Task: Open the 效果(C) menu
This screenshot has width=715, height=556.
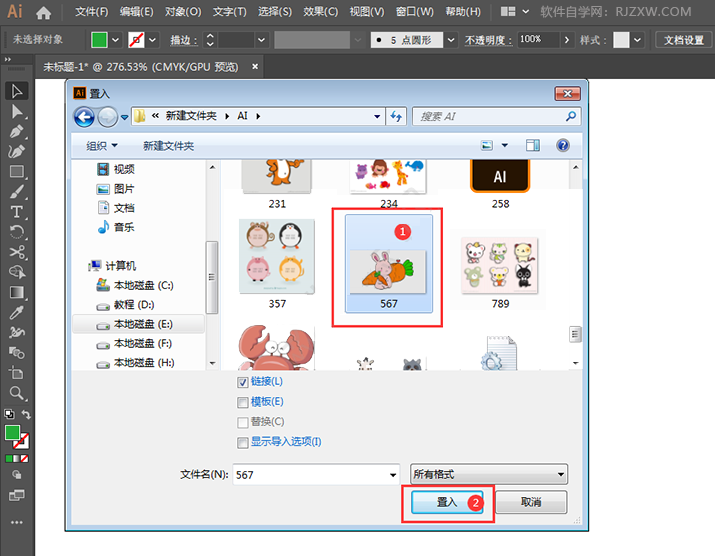Action: coord(321,12)
